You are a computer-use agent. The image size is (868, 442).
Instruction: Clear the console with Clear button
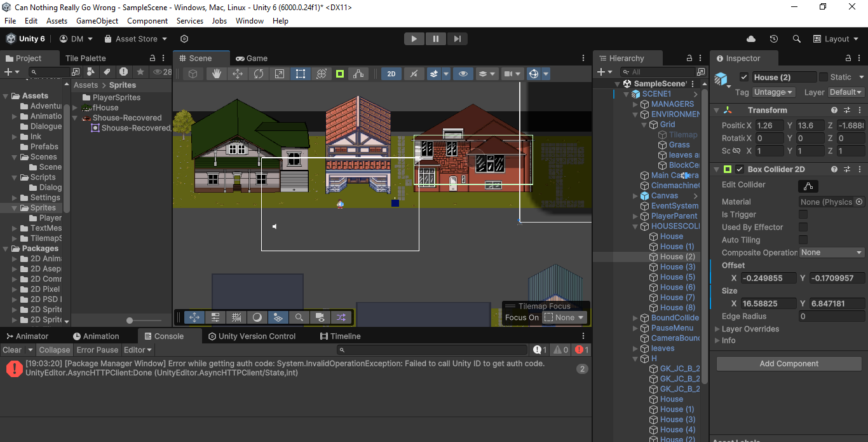coord(11,350)
